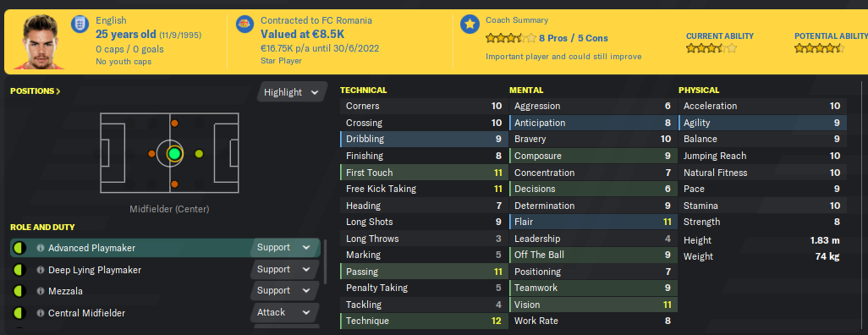868x335 pixels.
Task: Open the Central Midfielder info icon
Action: pos(41,313)
